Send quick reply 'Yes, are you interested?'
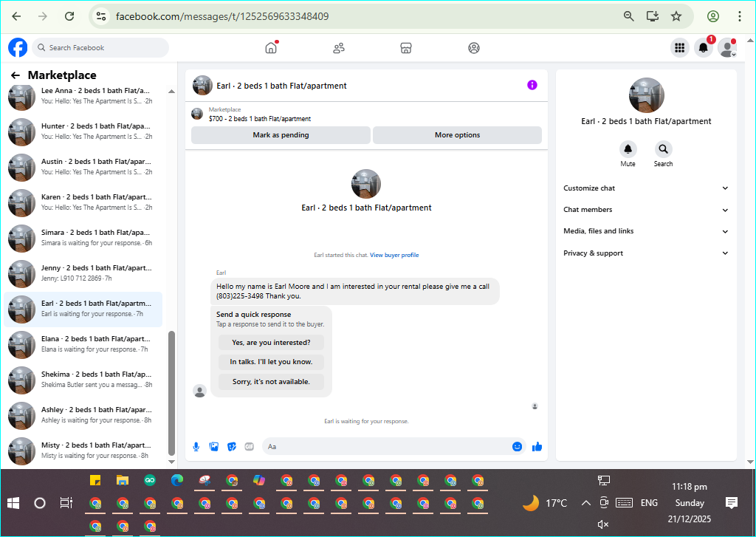Screen dimensions: 756x537 coord(271,343)
